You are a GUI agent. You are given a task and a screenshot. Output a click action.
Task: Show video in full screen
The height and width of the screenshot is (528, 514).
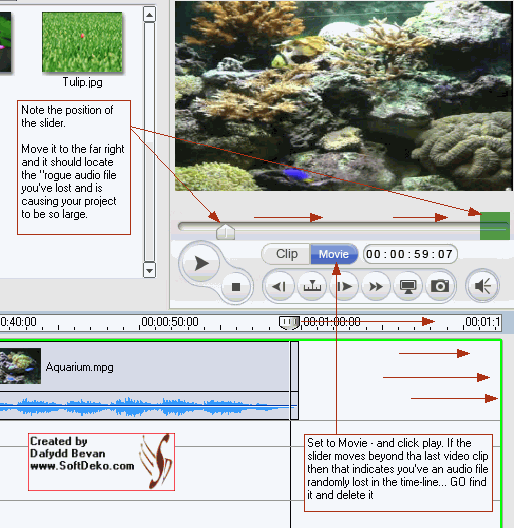(408, 287)
